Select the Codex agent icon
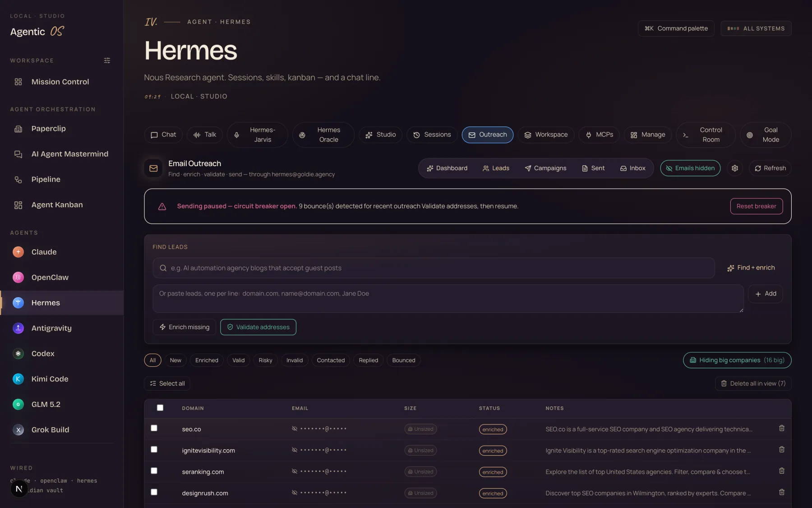Image resolution: width=812 pixels, height=508 pixels. (x=18, y=354)
